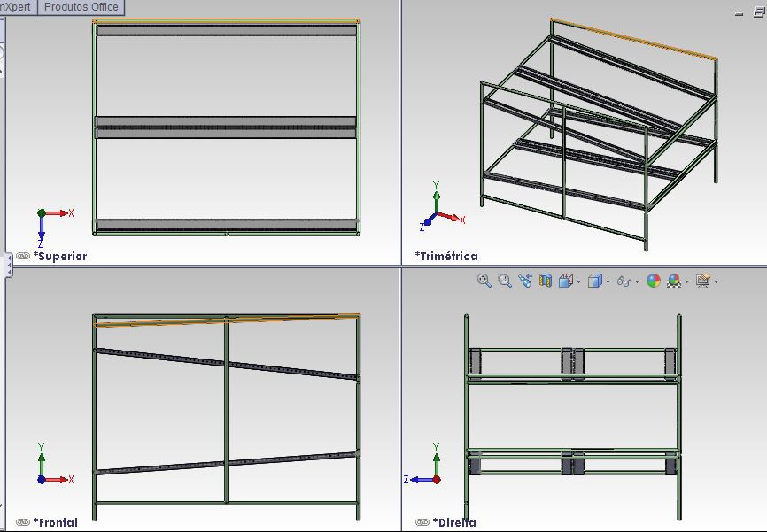
Task: Toggle the view link chain beside *Superior
Action: (21, 256)
